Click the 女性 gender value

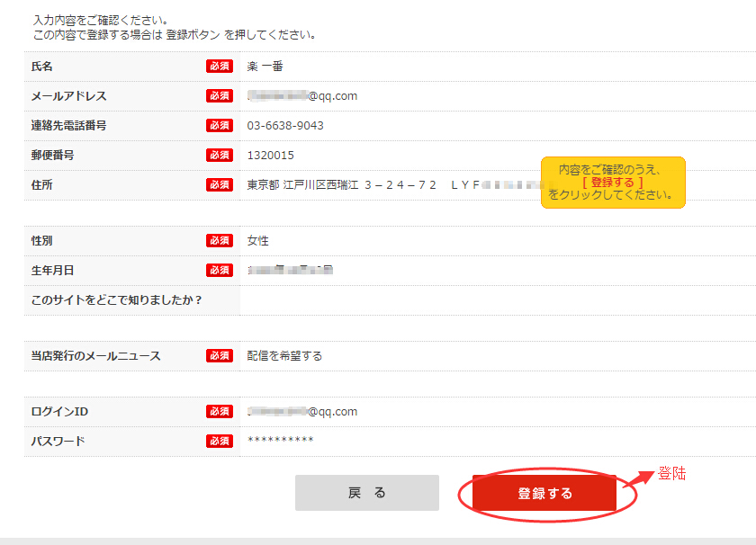coord(258,241)
